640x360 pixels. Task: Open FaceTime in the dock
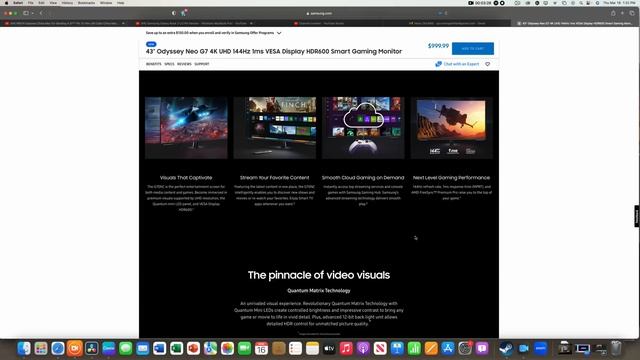tap(244, 348)
